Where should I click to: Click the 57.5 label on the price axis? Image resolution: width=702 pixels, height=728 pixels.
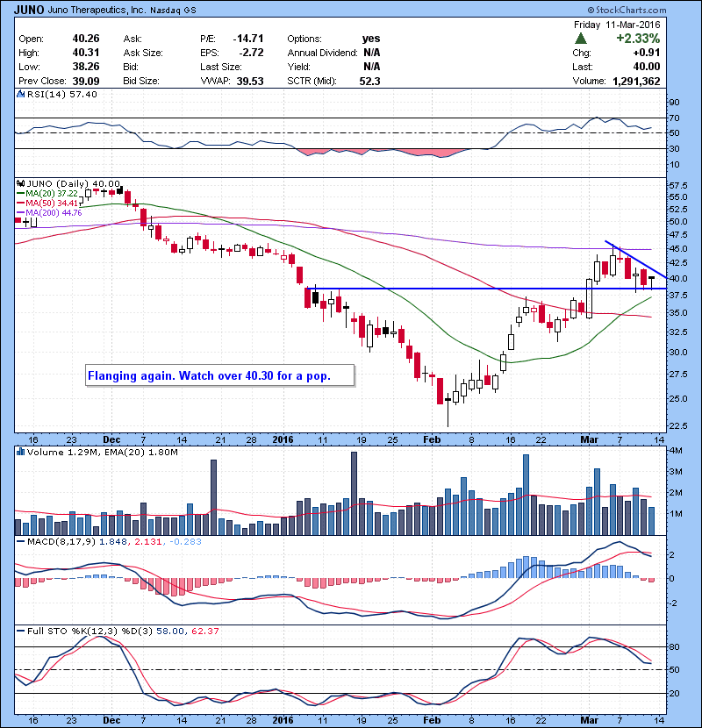click(x=677, y=185)
